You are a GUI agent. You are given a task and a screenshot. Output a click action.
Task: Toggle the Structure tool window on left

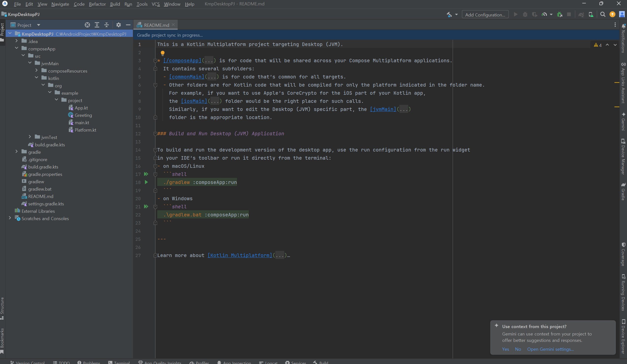click(x=2, y=308)
